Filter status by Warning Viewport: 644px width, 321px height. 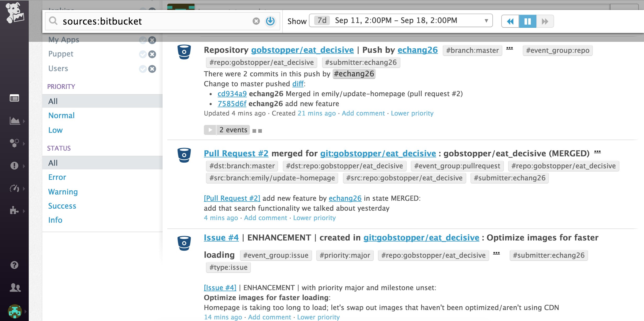(x=63, y=192)
